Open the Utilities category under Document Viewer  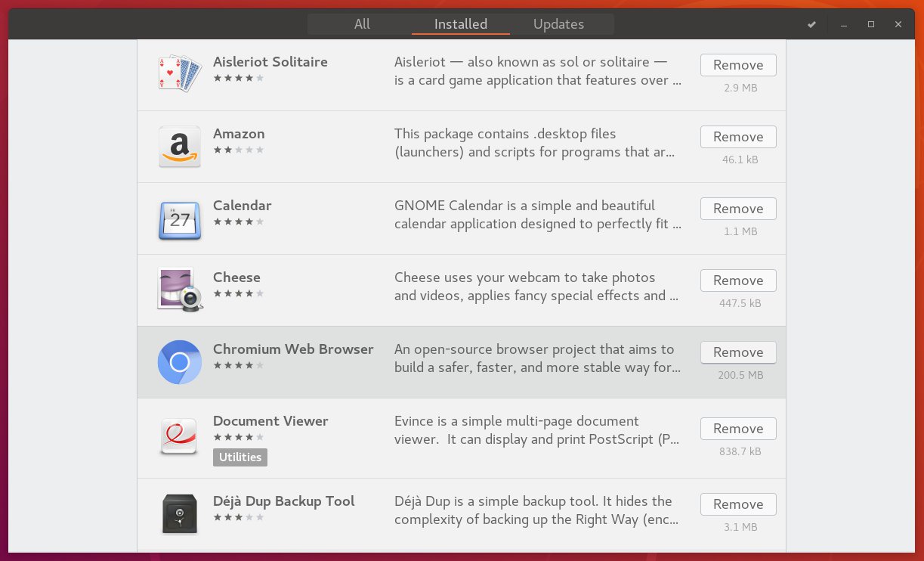point(240,457)
